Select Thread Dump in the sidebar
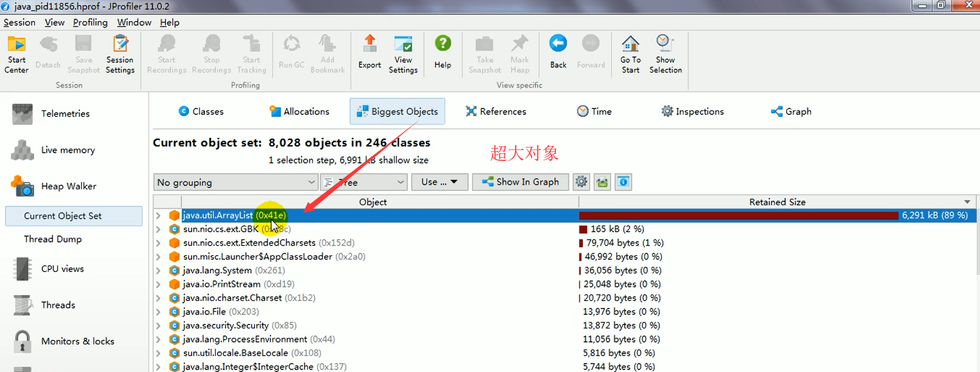This screenshot has width=980, height=372. pyautogui.click(x=53, y=239)
